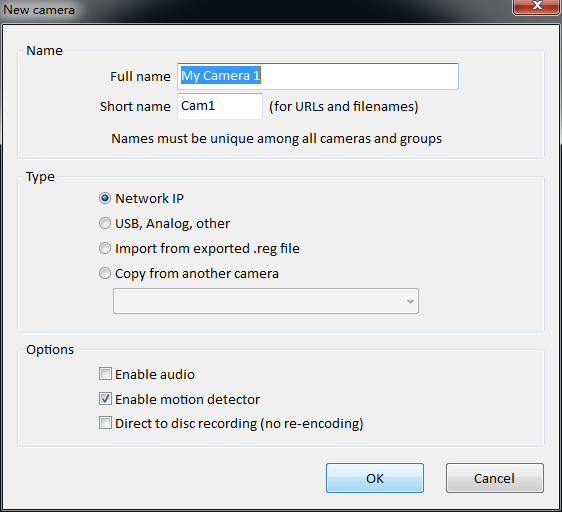Uncheck Enable motion detector

105,399
